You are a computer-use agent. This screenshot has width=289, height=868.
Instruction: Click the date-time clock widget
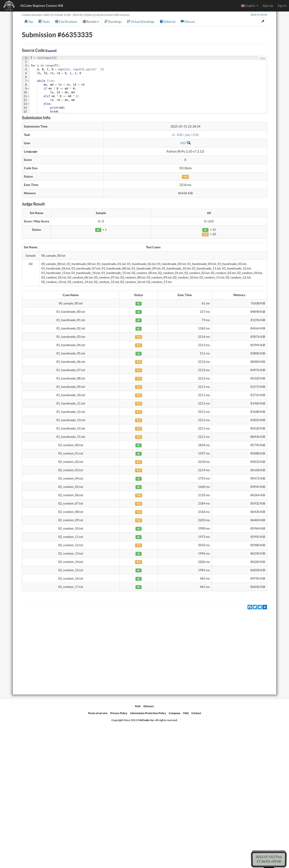269,859
